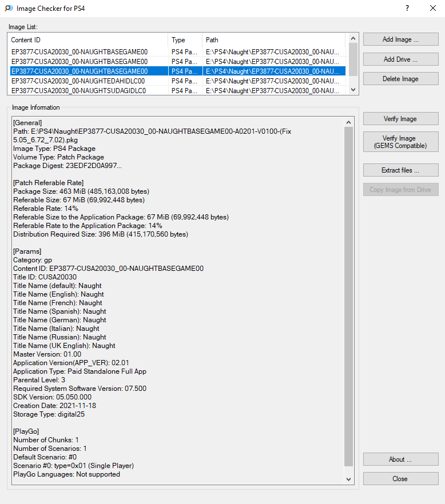Screen dimensions: 445x504
Task: Click the Image Information scrollbar thumb
Action: click(348, 297)
